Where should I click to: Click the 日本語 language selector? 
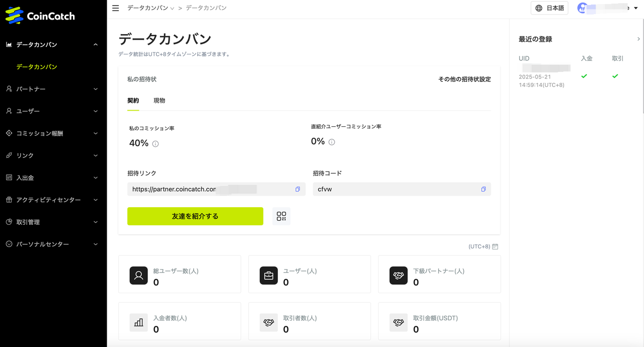point(549,8)
